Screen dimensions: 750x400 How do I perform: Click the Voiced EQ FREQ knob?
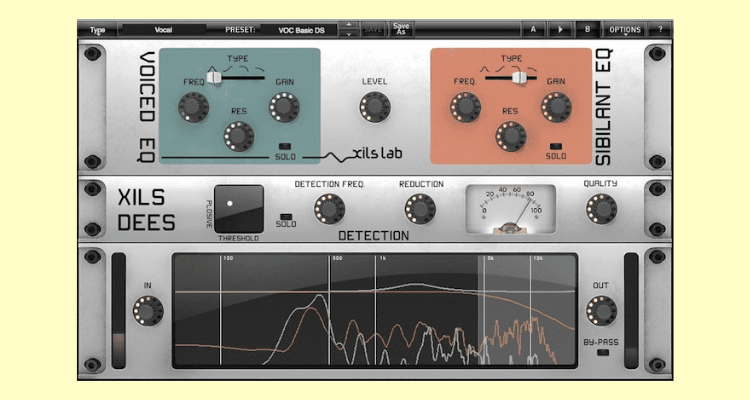pyautogui.click(x=194, y=108)
